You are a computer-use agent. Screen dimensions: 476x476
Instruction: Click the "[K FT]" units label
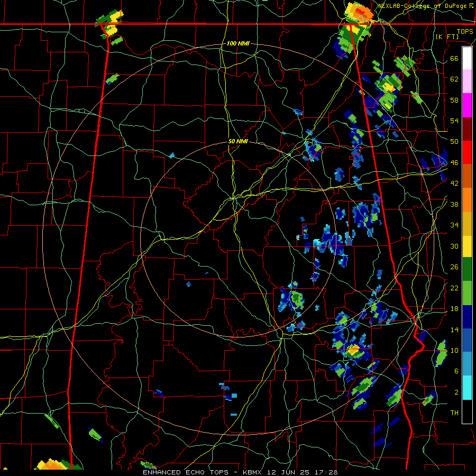point(447,37)
